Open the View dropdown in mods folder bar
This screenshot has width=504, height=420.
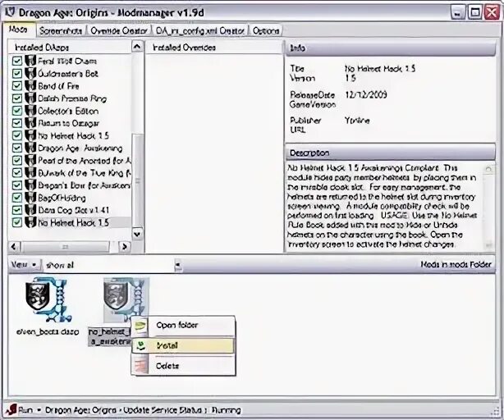25,265
